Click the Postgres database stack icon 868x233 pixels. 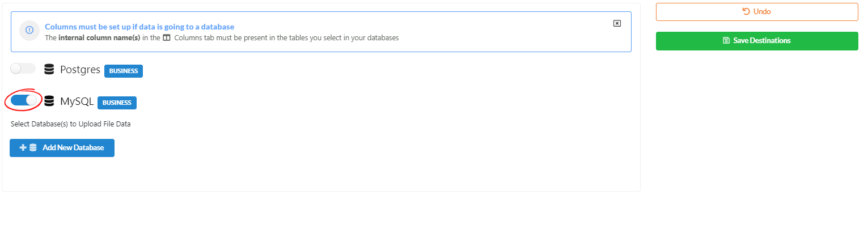(49, 70)
